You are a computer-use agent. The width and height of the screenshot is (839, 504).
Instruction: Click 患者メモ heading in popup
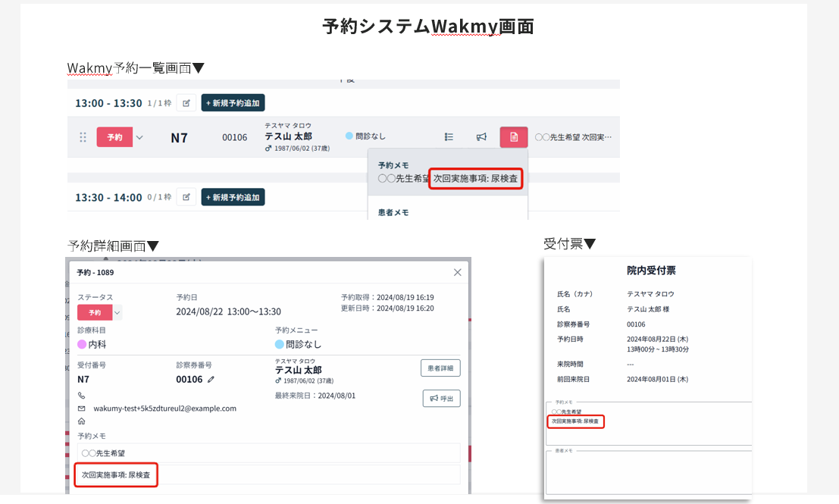click(x=393, y=212)
